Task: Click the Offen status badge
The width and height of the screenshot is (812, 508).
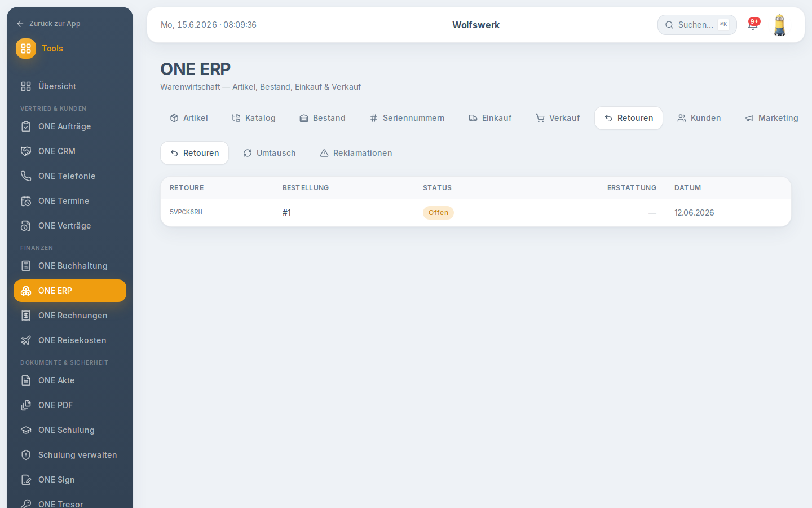Action: pos(438,213)
